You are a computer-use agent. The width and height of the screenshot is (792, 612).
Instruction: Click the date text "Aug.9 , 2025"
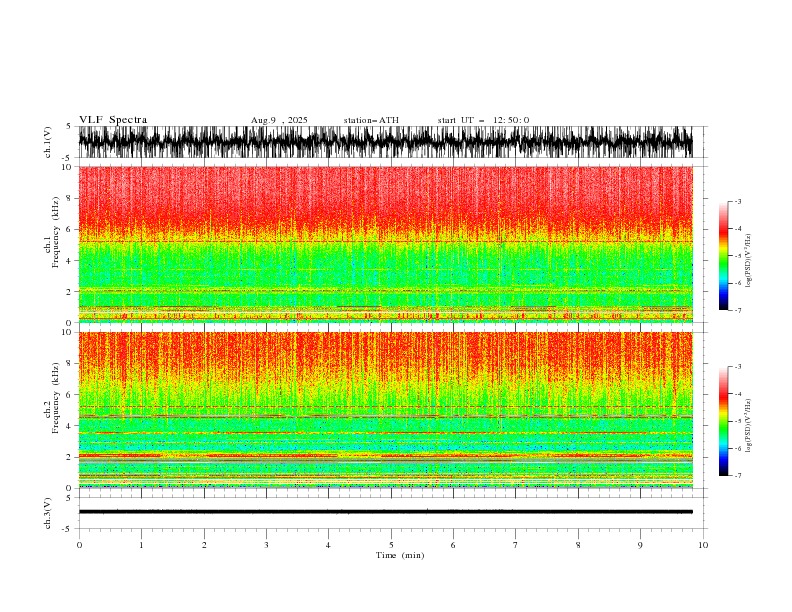(279, 120)
